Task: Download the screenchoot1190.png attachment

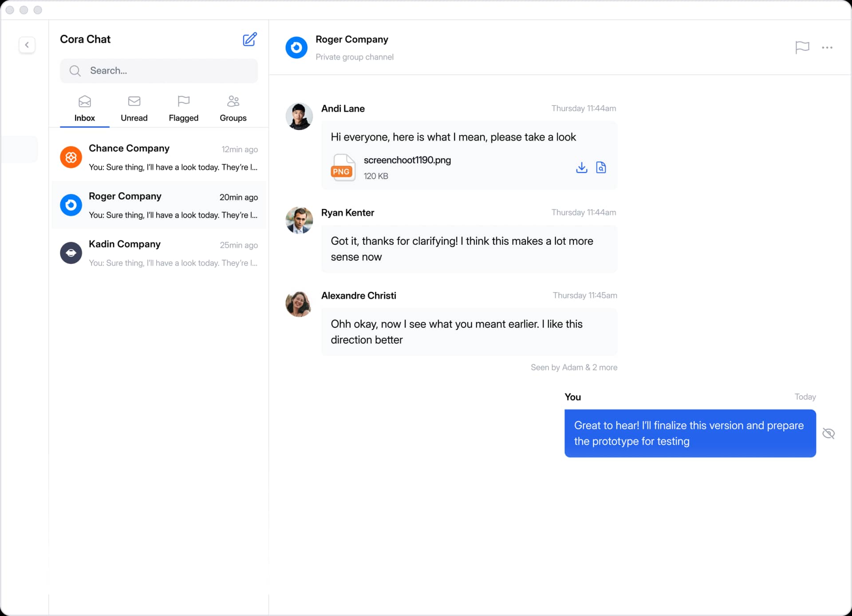Action: (581, 168)
